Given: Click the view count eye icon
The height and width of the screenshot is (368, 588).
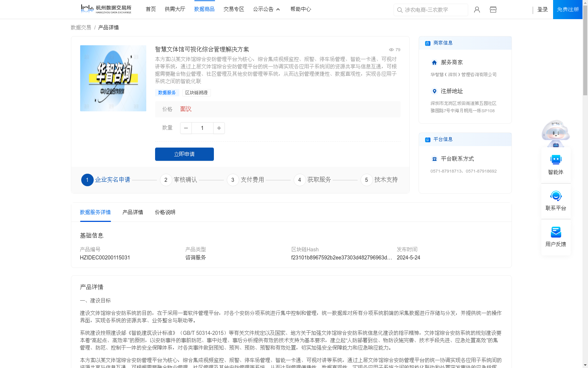Looking at the screenshot, I should (x=391, y=50).
